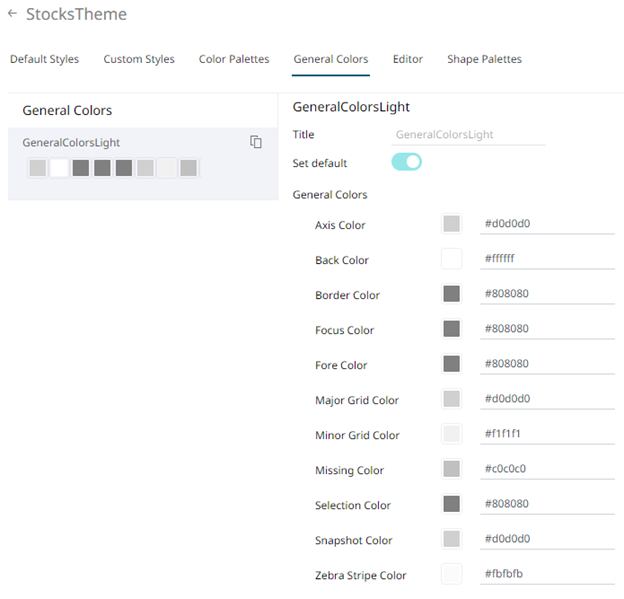Select the Missing Color swatch
This screenshot has width=624, height=599.
[451, 469]
